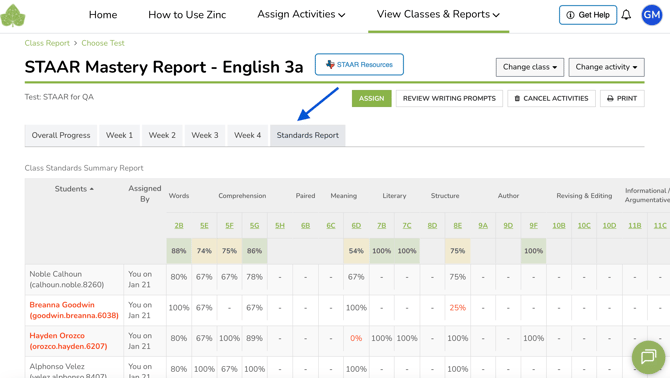
Task: Select the Standards Report tab
Action: (x=308, y=135)
